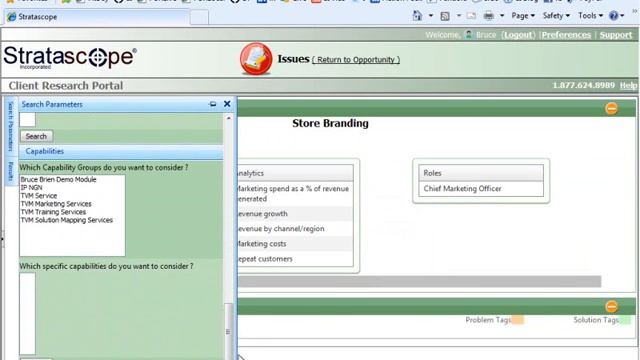Collapse the Store Branding section minus icon
The height and width of the screenshot is (360, 640).
point(611,109)
